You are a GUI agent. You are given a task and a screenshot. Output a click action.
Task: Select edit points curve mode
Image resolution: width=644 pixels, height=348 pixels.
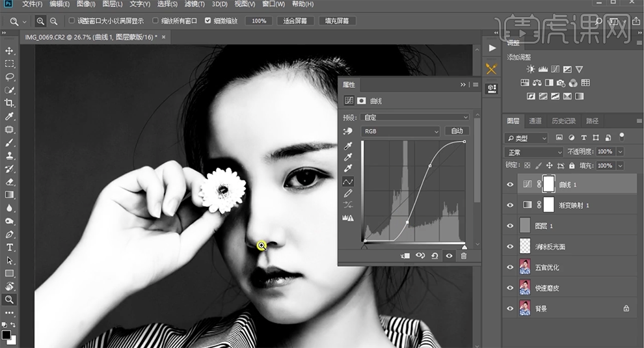click(x=348, y=181)
